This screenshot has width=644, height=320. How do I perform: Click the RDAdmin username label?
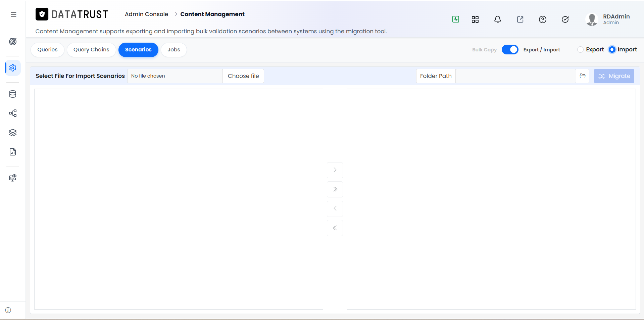(x=616, y=16)
